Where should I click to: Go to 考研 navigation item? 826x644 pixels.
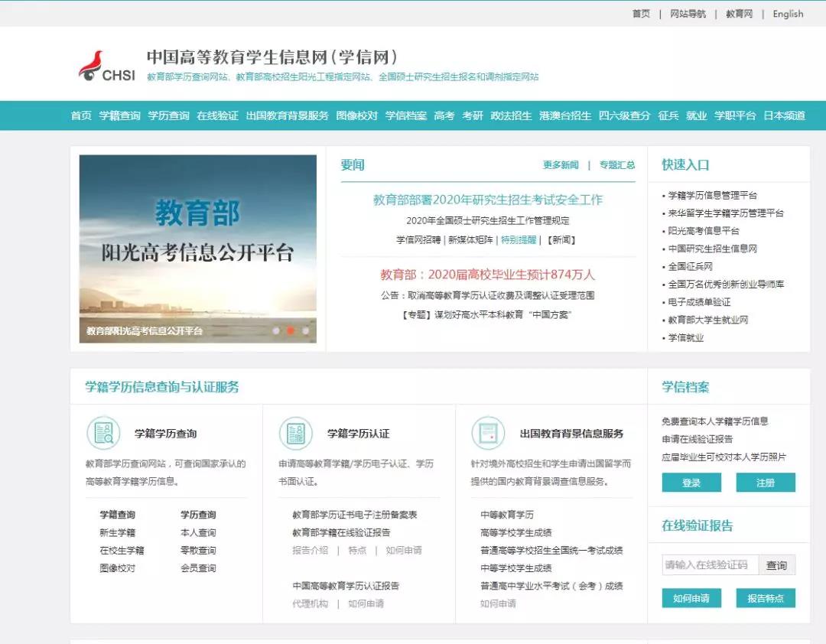pyautogui.click(x=473, y=115)
